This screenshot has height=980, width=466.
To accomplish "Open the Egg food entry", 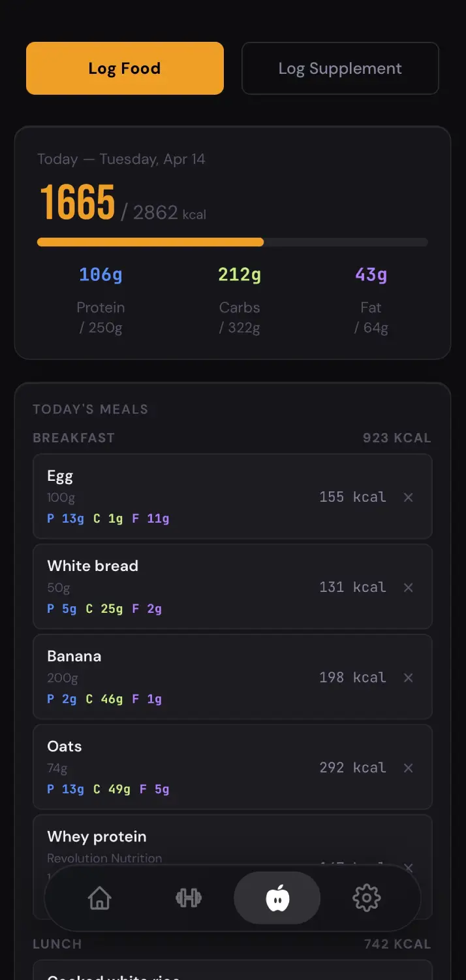I will tap(196, 497).
